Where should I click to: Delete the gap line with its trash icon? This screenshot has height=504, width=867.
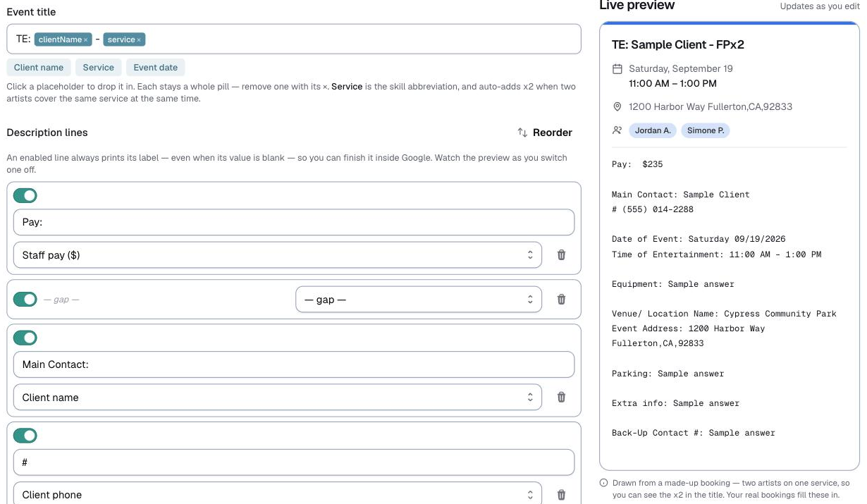tap(561, 300)
